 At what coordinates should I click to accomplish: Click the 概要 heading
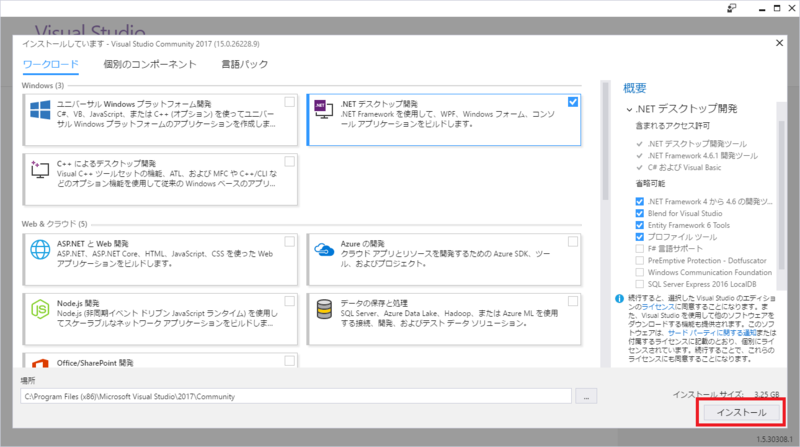point(635,88)
